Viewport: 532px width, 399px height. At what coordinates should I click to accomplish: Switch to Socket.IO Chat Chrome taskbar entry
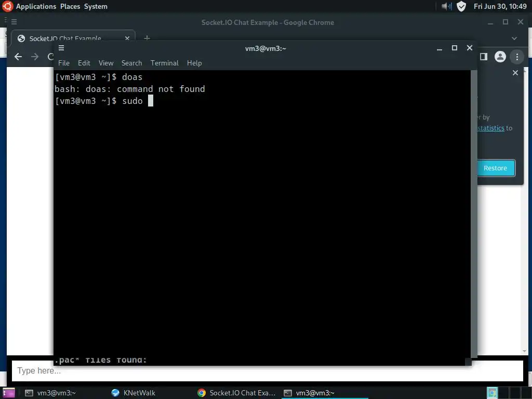click(236, 393)
